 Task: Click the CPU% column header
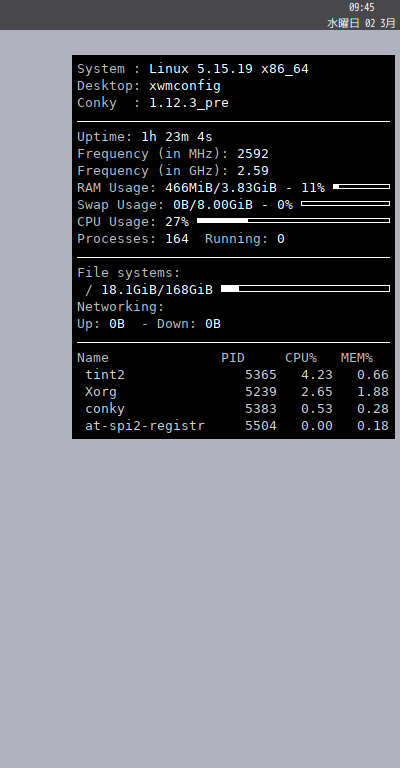pos(301,358)
